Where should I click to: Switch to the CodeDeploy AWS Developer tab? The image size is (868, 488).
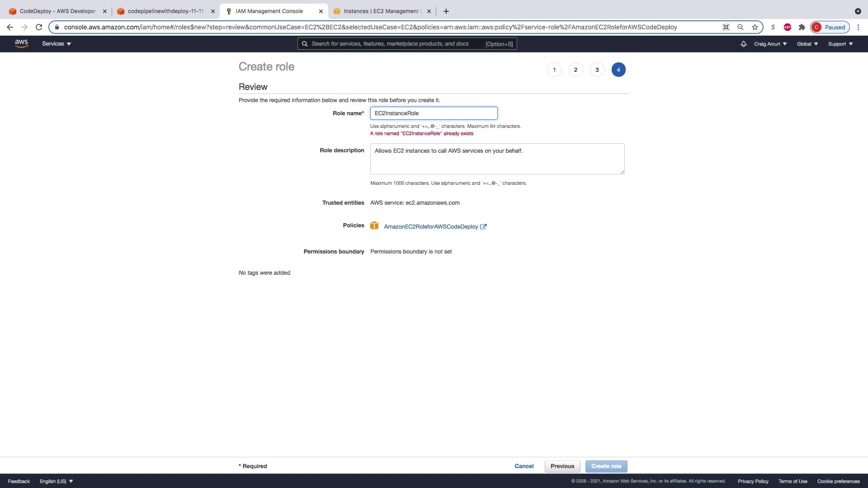(x=57, y=11)
